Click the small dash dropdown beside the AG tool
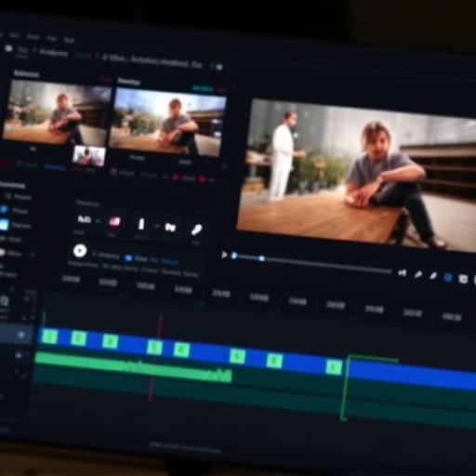This screenshot has width=476, height=476. click(x=98, y=221)
